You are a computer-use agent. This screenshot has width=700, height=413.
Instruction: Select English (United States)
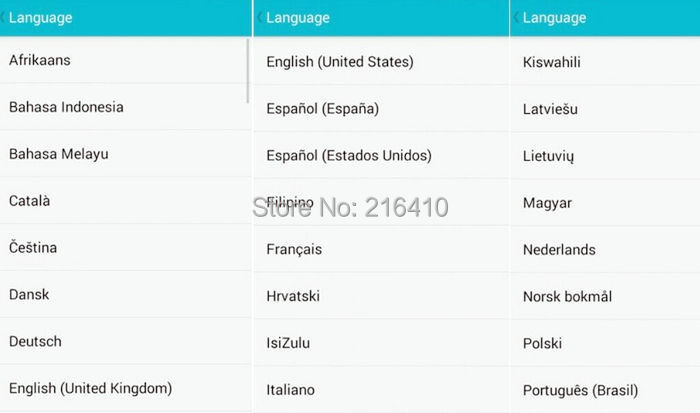coord(339,62)
